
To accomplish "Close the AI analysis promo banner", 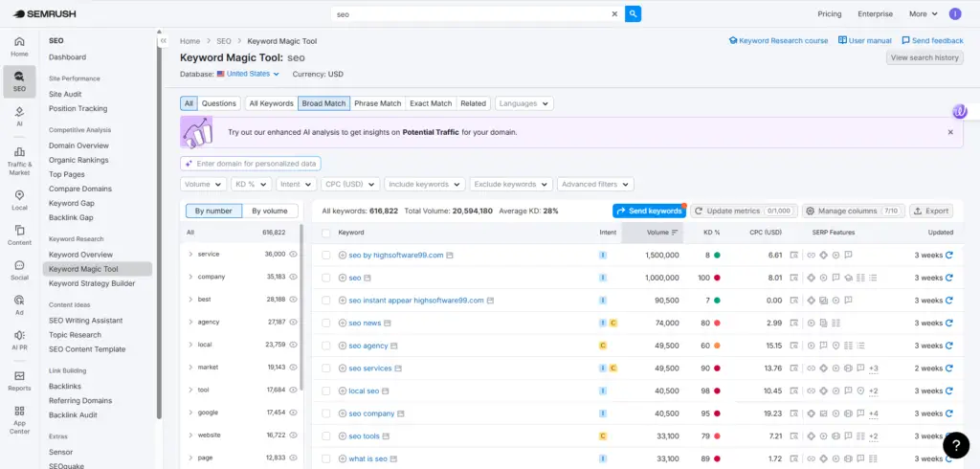I will (x=950, y=132).
